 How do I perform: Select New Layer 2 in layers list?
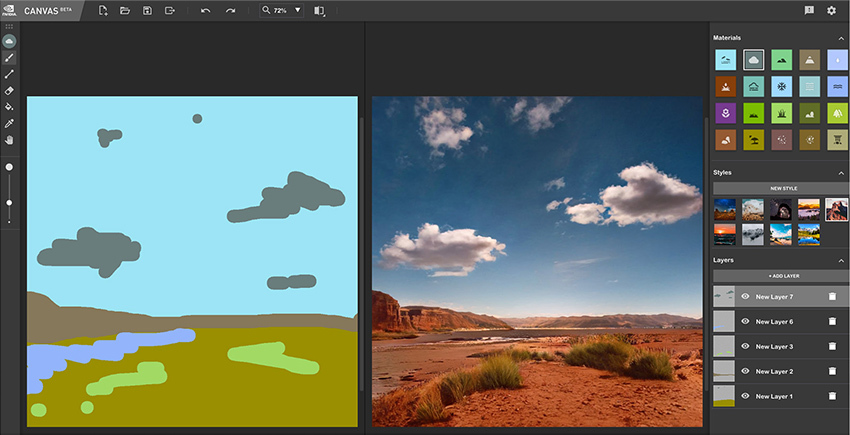coord(775,372)
